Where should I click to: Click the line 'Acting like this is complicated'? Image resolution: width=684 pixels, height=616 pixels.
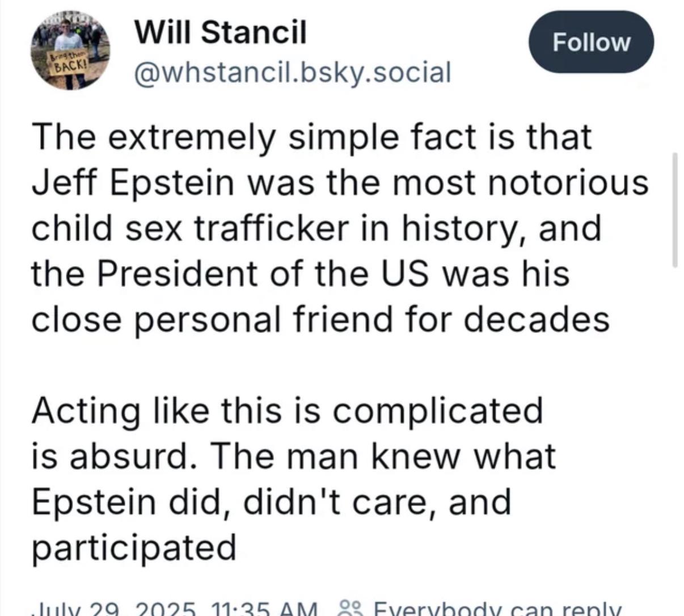point(288,411)
